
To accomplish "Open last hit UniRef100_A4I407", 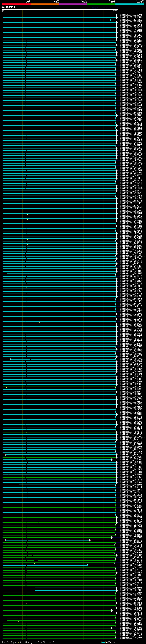I will click(x=131, y=638).
